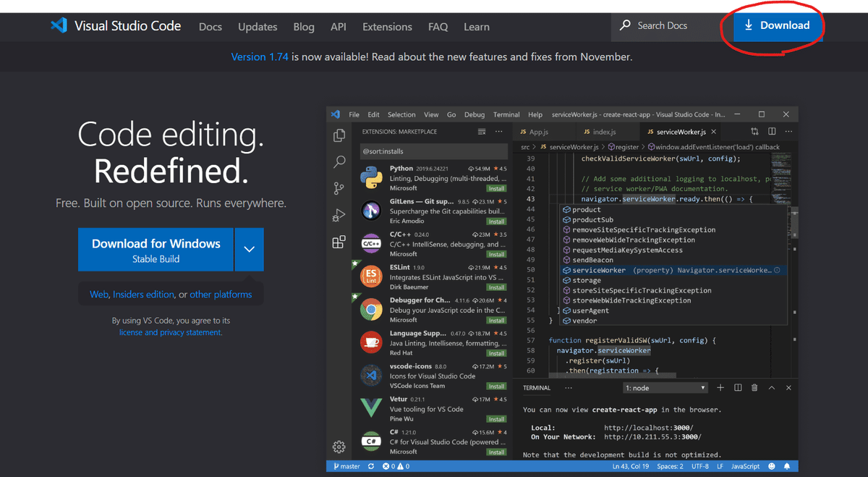This screenshot has width=868, height=477.
Task: Open the Version 1.74 release link
Action: pyautogui.click(x=260, y=56)
